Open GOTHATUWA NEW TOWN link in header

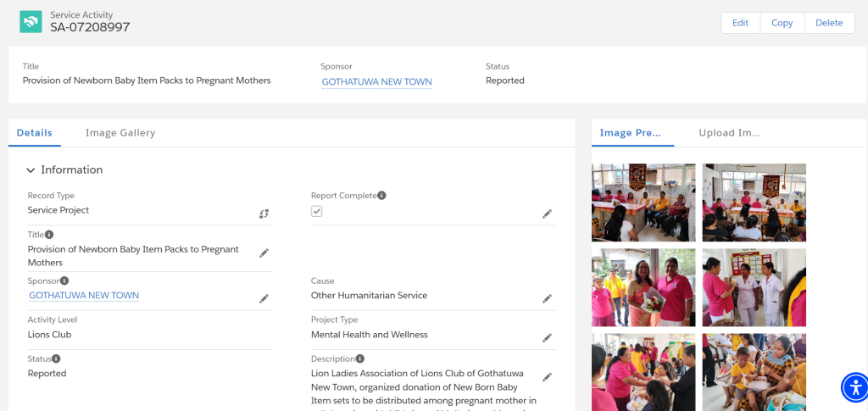click(x=376, y=82)
